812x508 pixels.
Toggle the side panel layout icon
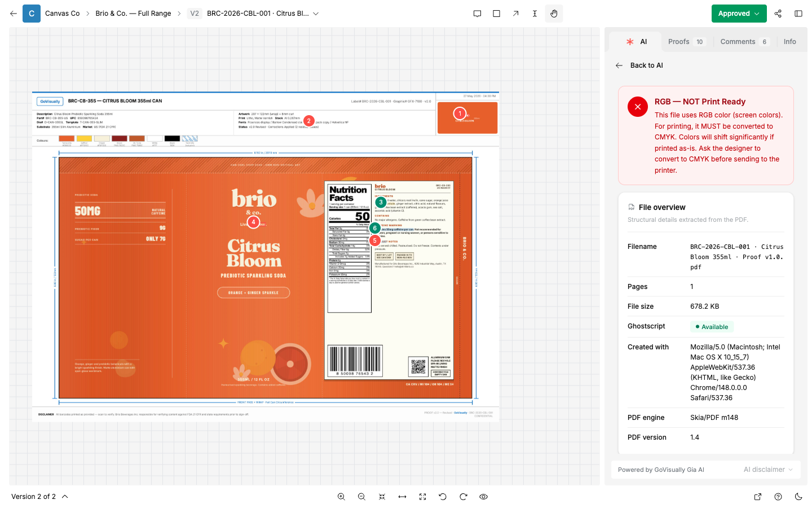coord(798,14)
